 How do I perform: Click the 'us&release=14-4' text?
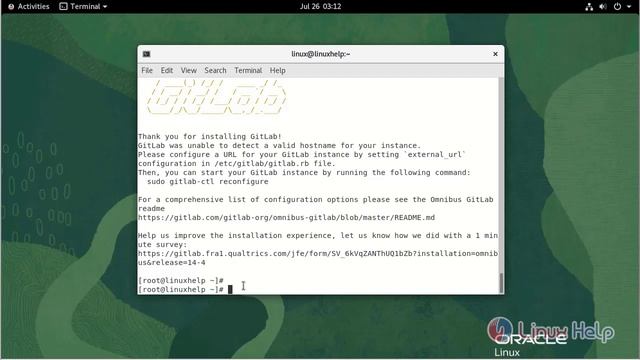coord(171,262)
